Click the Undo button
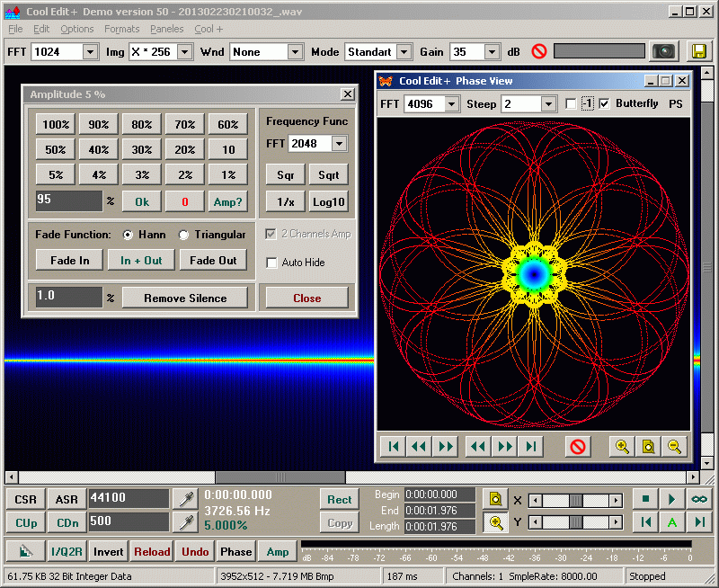Image resolution: width=719 pixels, height=588 pixels. pos(195,551)
